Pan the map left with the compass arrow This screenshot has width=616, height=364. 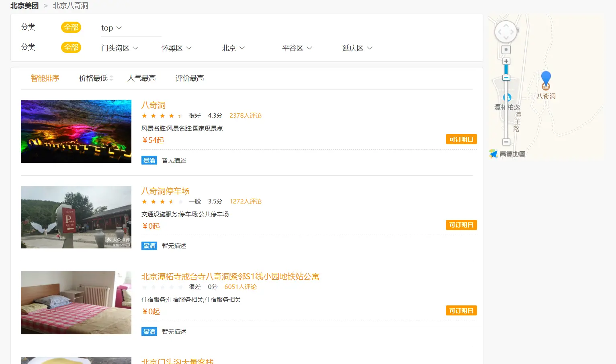coord(499,32)
